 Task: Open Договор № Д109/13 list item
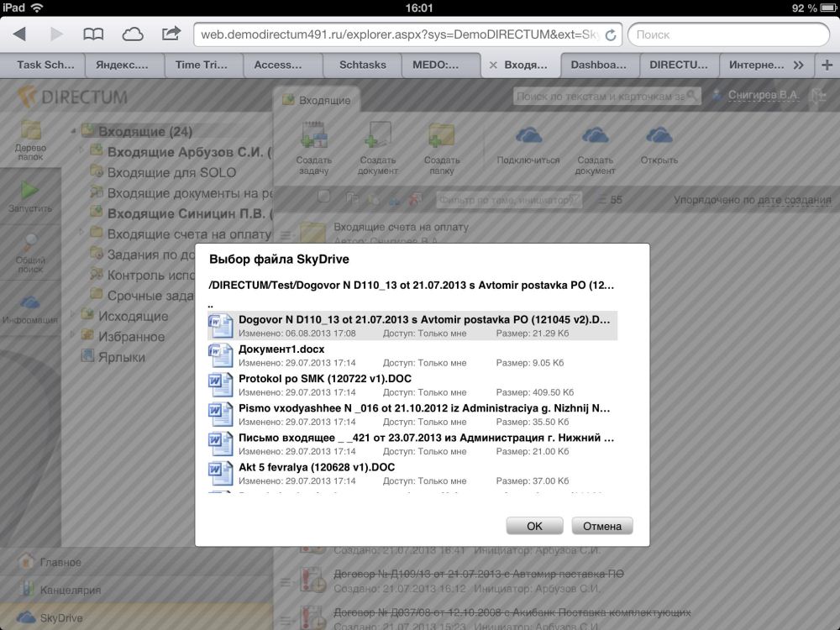(x=479, y=574)
